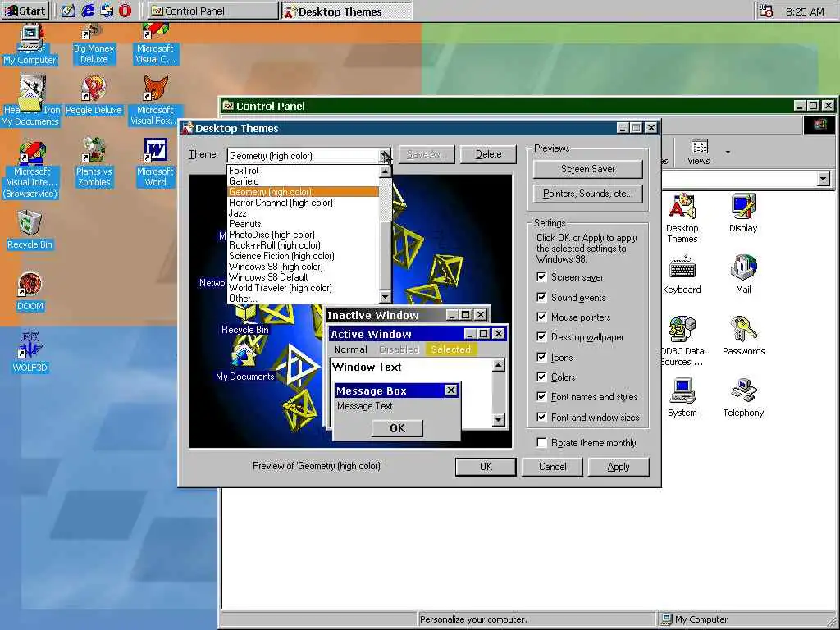Image resolution: width=840 pixels, height=630 pixels.
Task: Launch WOLF3D desktop shortcut
Action: tap(30, 353)
